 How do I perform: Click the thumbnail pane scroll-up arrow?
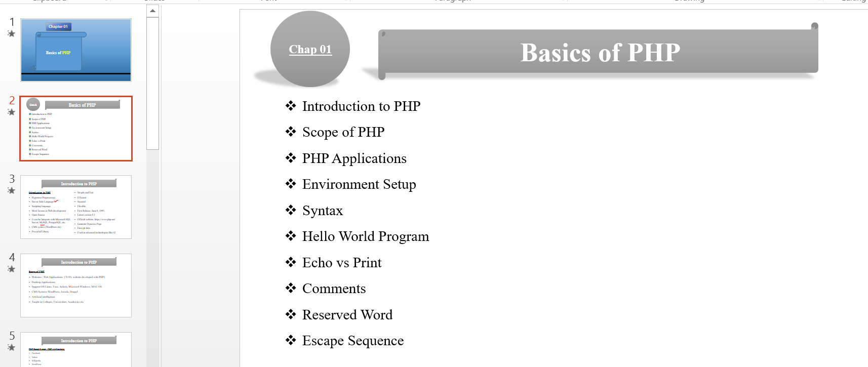coord(152,11)
